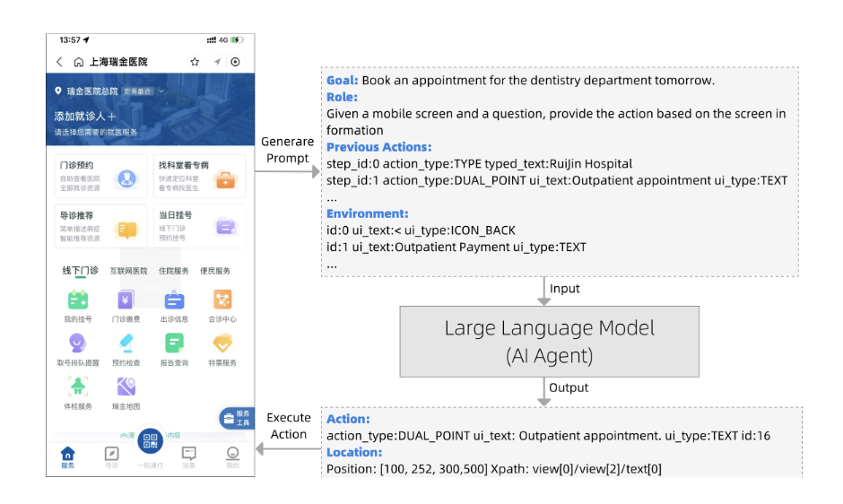Click the blue 'Goal:' heading
This screenshot has height=504, width=843.
pyautogui.click(x=342, y=80)
